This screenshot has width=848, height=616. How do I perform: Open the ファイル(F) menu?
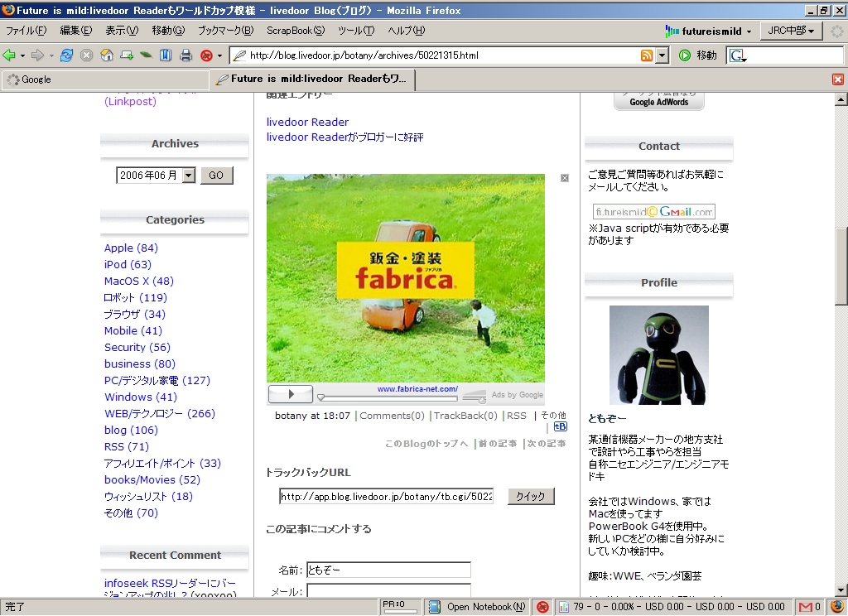[26, 31]
